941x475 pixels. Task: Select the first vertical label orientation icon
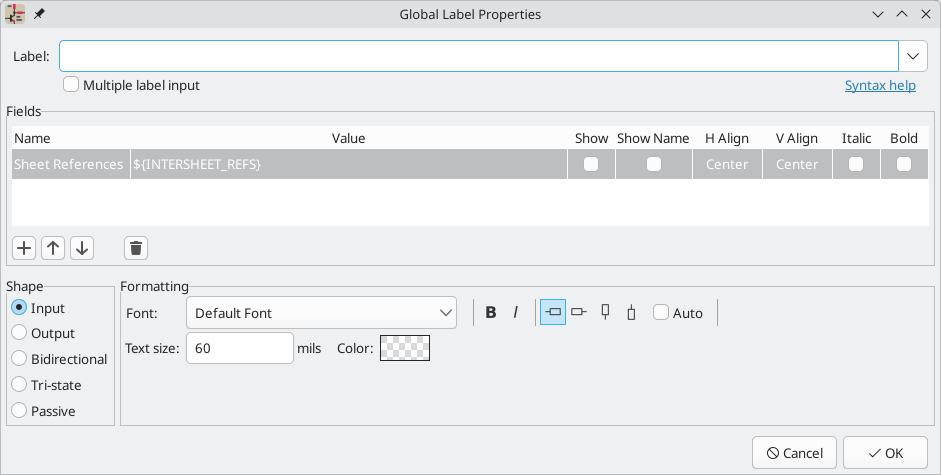point(605,313)
